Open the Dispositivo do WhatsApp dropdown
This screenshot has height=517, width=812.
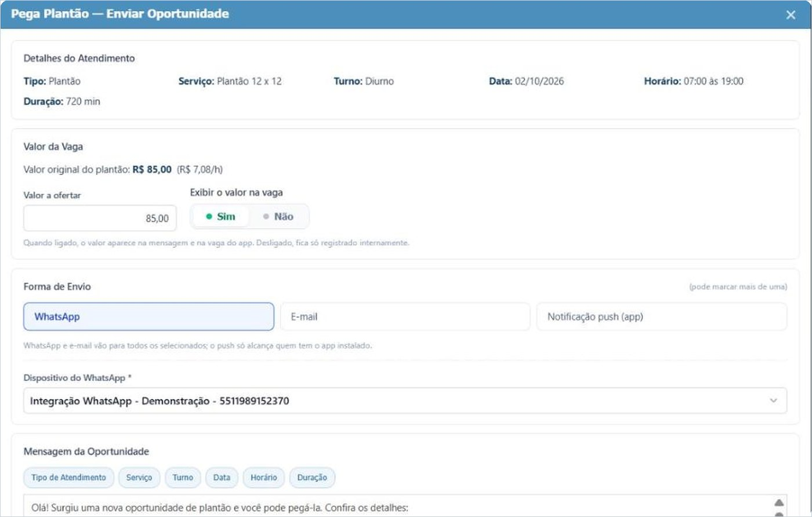[405, 401]
